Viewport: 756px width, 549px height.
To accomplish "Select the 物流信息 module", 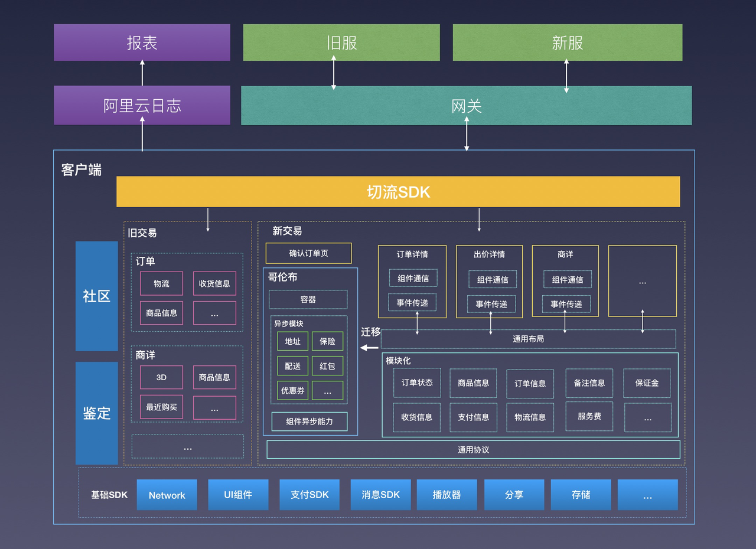I will 530,417.
